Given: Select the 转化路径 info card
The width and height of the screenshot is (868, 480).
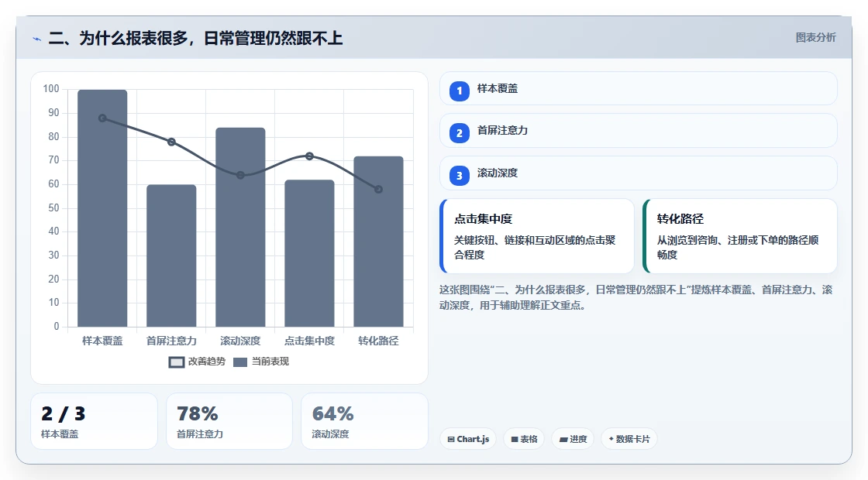Looking at the screenshot, I should (x=739, y=236).
